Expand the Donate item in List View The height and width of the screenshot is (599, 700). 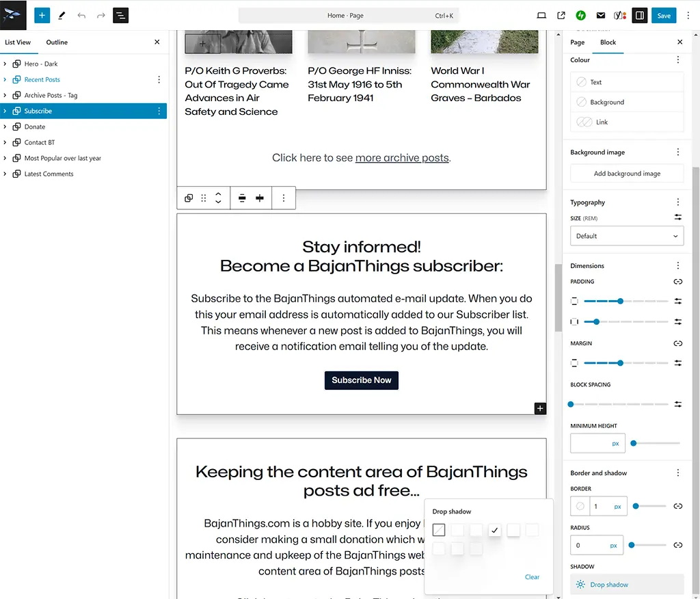click(5, 127)
